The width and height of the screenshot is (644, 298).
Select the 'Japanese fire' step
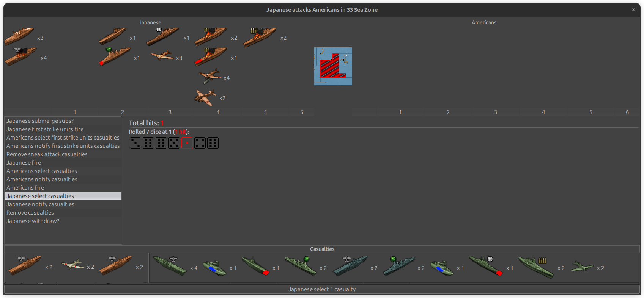63,163
